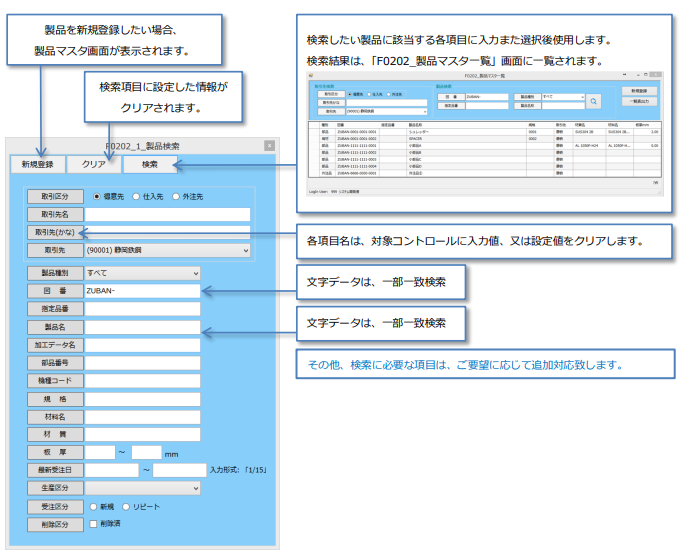Clear via the 取引先(かな) label button

click(x=55, y=233)
